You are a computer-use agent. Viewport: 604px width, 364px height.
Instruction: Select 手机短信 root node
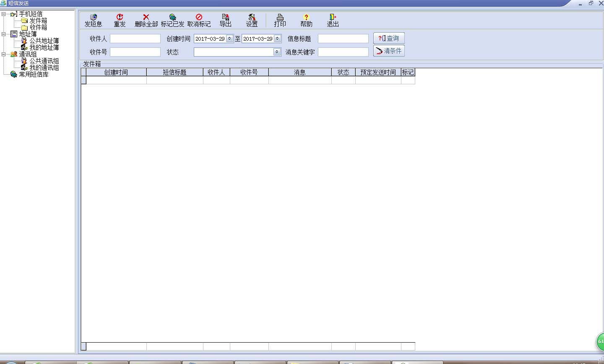31,14
